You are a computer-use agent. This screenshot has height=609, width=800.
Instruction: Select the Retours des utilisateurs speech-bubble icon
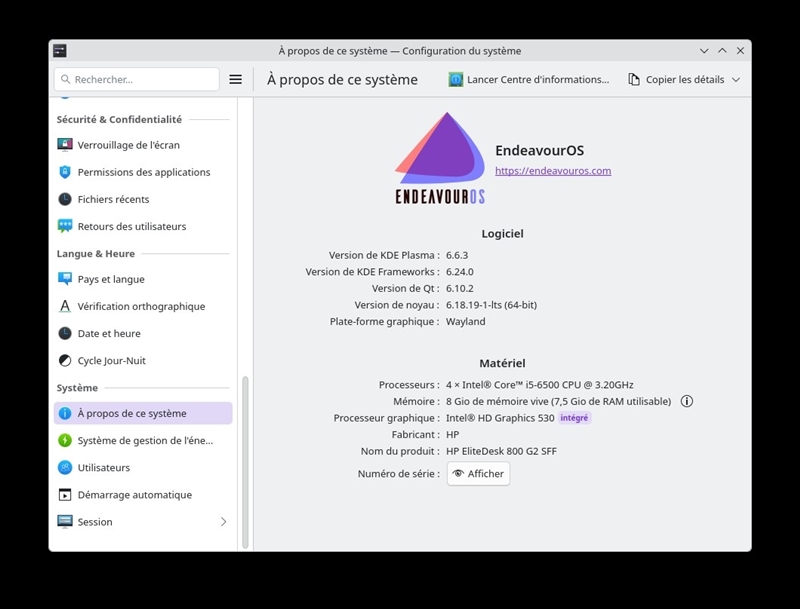click(66, 226)
